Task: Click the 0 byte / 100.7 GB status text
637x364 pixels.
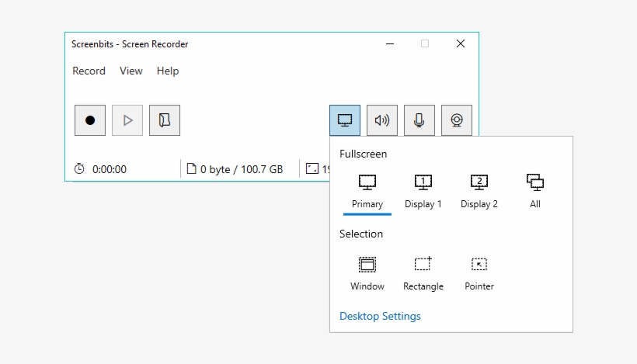Action: [x=242, y=169]
